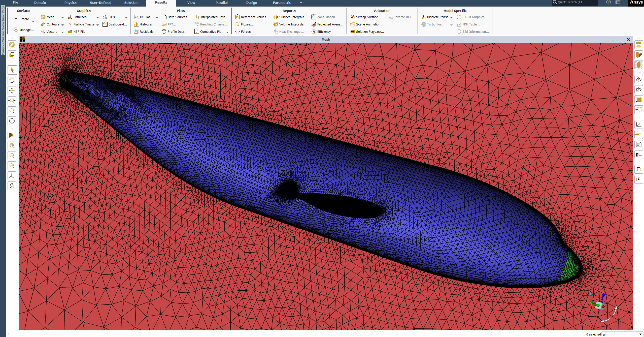
Task: Open the help question mark icon
Action: pos(608,3)
